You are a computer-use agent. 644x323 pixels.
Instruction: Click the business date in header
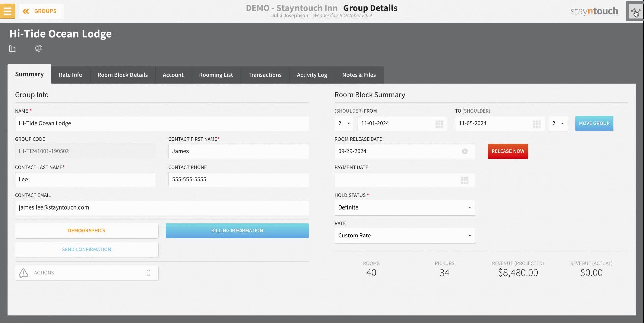(342, 16)
